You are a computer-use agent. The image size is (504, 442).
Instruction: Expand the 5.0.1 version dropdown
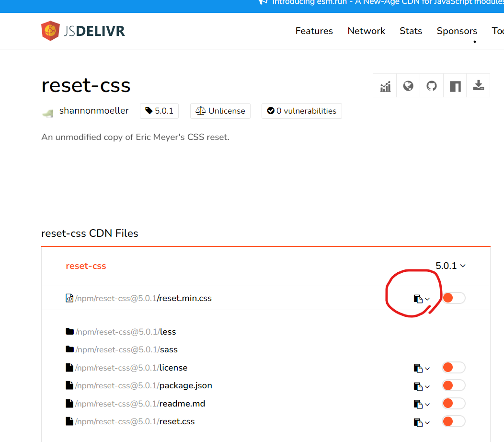pyautogui.click(x=450, y=266)
